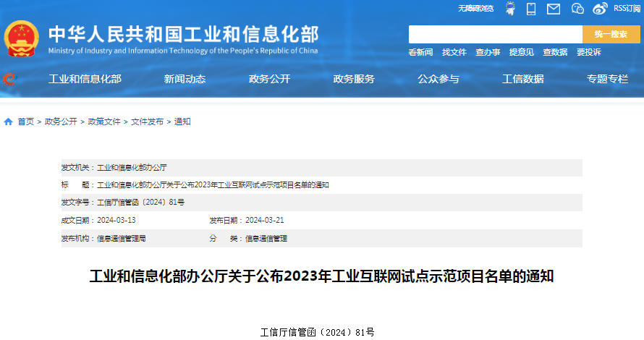Open 无障碍浏览 accessibility browsing link
The height and width of the screenshot is (340, 644).
(x=475, y=9)
